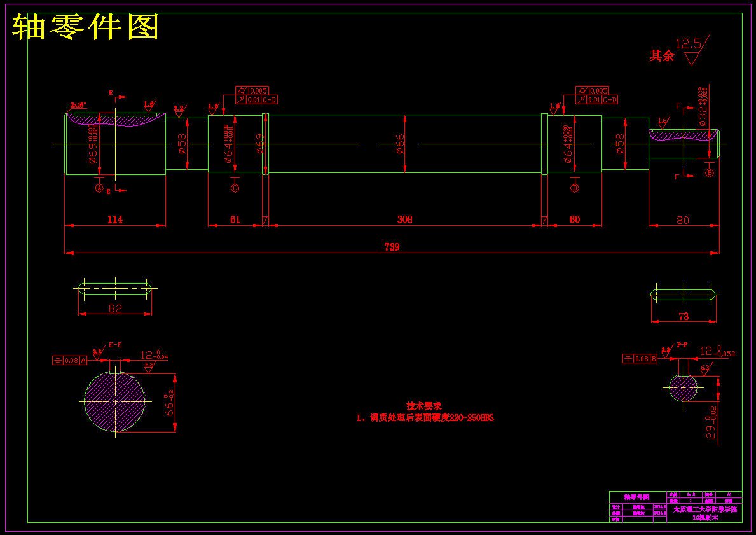Click the hatched E-E circular cross-section
The image size is (756, 535).
pyautogui.click(x=114, y=401)
